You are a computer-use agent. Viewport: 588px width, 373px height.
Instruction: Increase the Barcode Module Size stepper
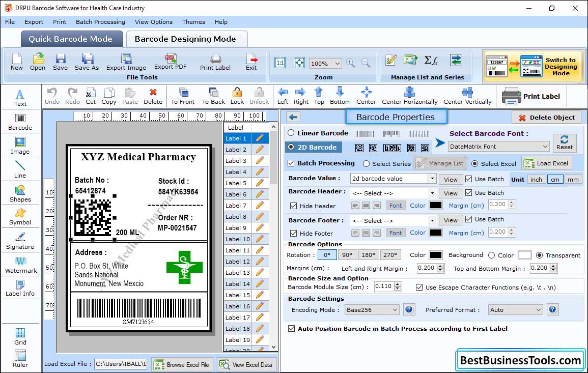[398, 284]
